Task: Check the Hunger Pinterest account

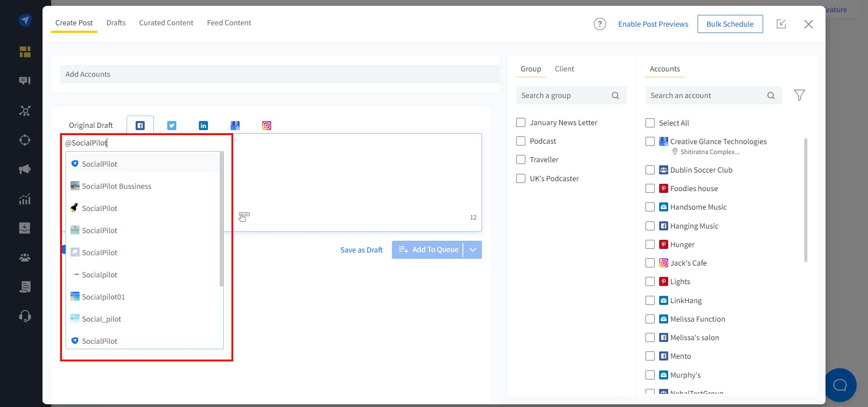Action: point(650,244)
